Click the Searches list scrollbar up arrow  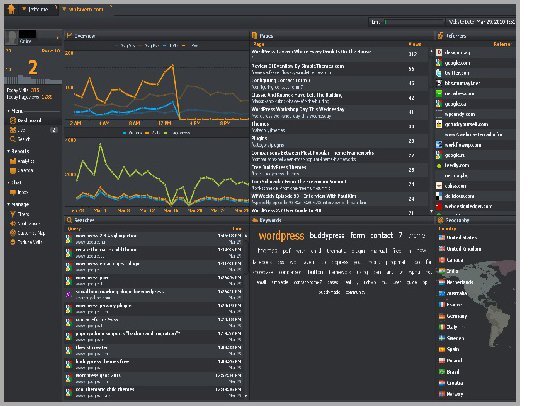(x=246, y=236)
